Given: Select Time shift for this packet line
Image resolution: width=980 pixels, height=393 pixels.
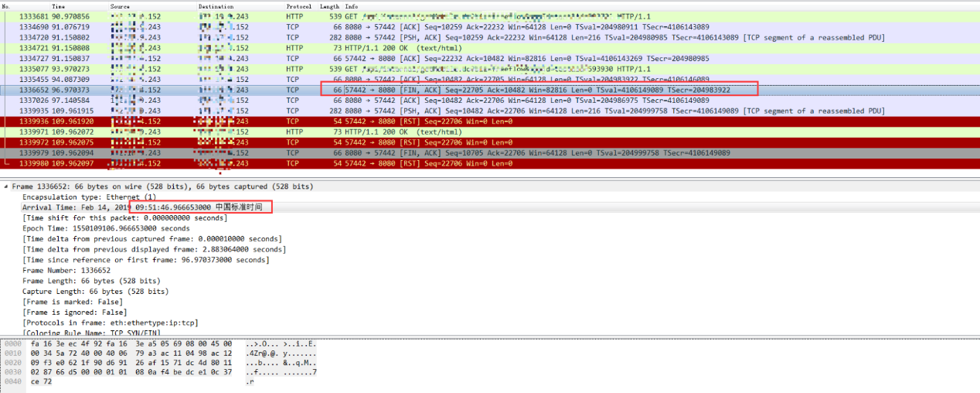Looking at the screenshot, I should tap(124, 218).
